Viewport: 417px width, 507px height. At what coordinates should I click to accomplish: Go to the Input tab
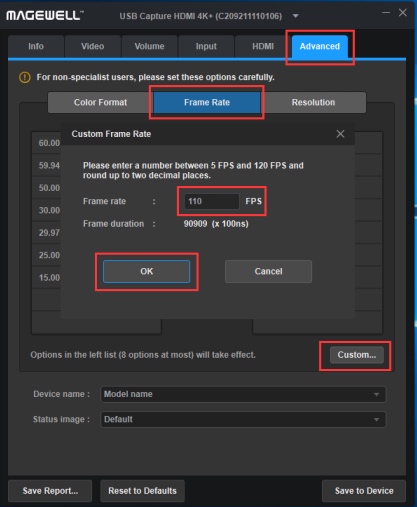point(206,46)
